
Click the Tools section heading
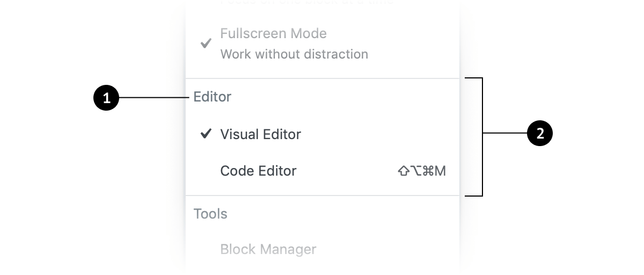pyautogui.click(x=210, y=214)
